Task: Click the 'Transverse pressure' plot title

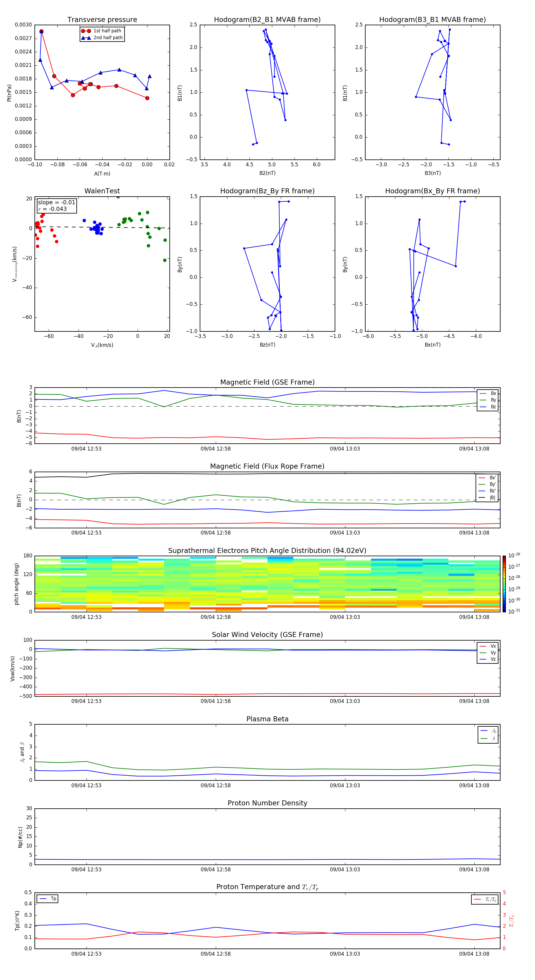Action: [x=102, y=20]
